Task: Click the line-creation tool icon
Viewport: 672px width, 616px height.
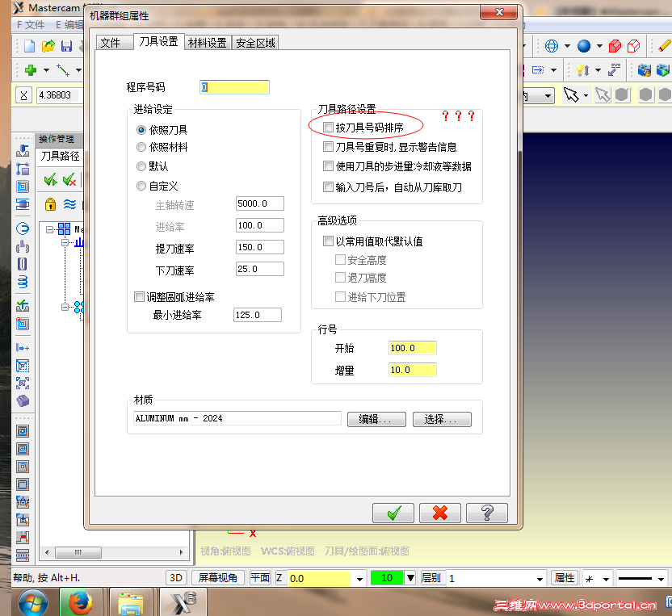Action: (x=63, y=69)
